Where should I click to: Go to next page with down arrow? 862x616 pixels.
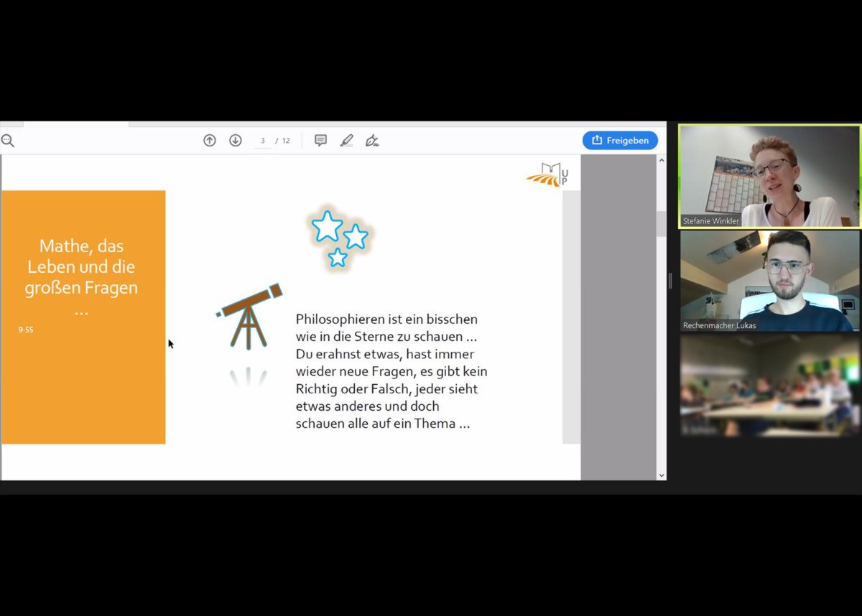pos(236,141)
